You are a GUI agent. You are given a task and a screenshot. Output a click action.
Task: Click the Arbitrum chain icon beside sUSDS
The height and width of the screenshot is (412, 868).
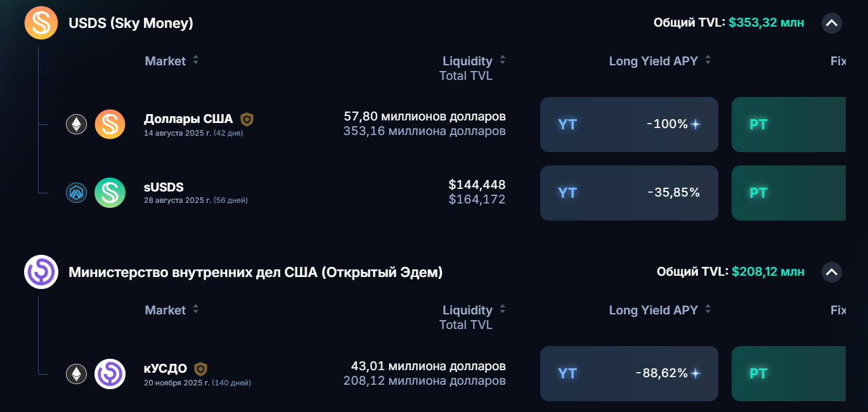coord(77,193)
